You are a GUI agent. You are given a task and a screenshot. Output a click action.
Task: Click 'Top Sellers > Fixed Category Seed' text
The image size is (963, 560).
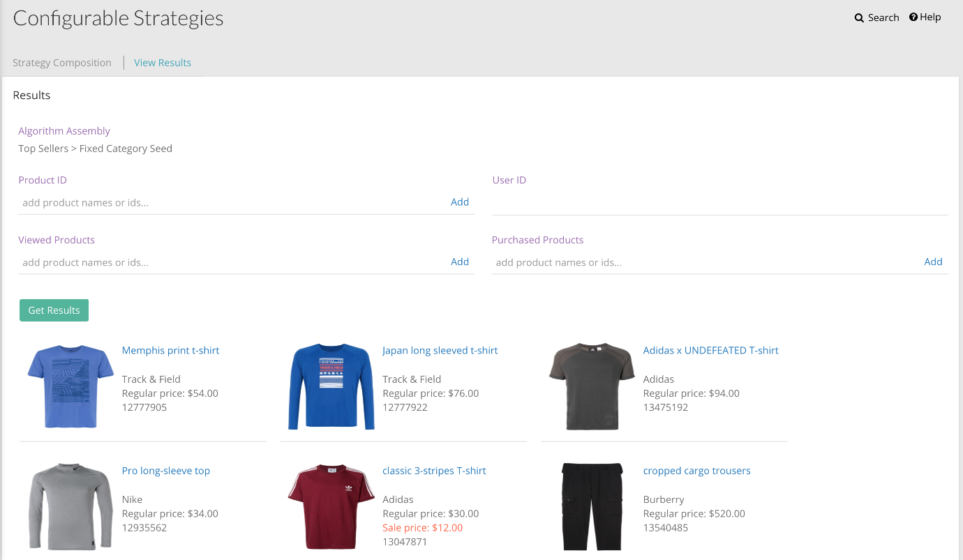tap(96, 149)
